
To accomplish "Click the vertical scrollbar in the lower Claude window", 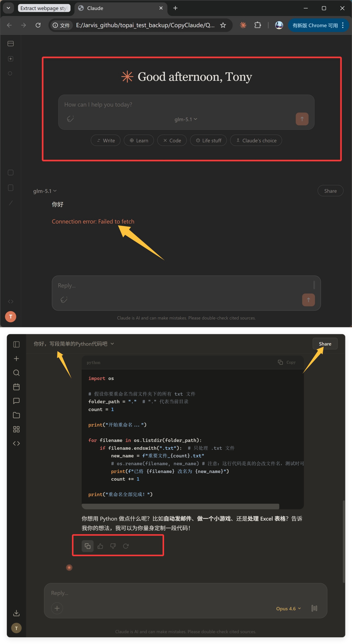I will [344, 541].
